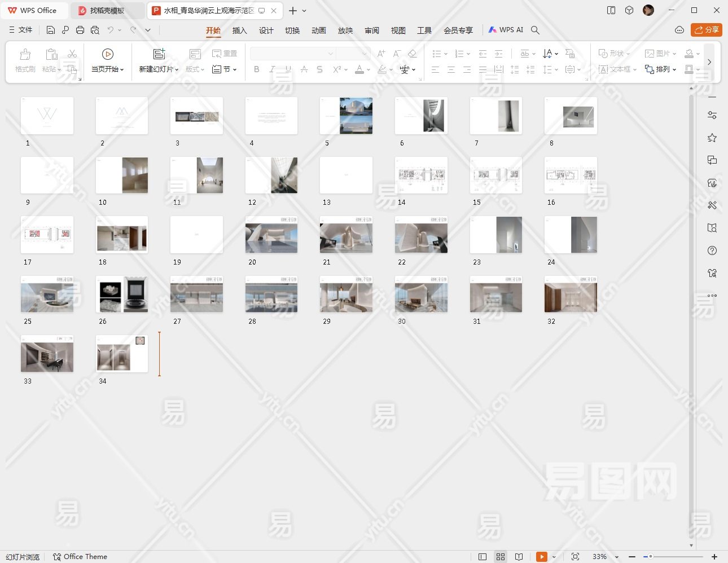Click the fit-to-window icon in status bar

coord(575,557)
